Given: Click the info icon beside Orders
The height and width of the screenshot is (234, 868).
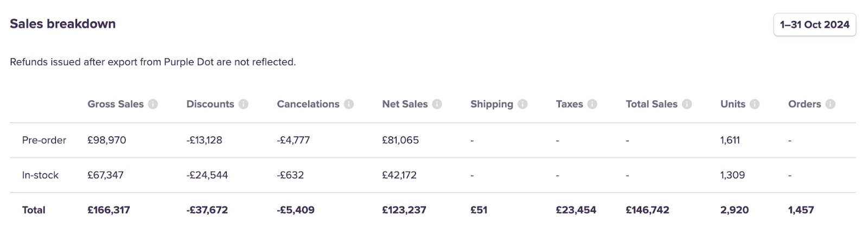Looking at the screenshot, I should (x=830, y=104).
